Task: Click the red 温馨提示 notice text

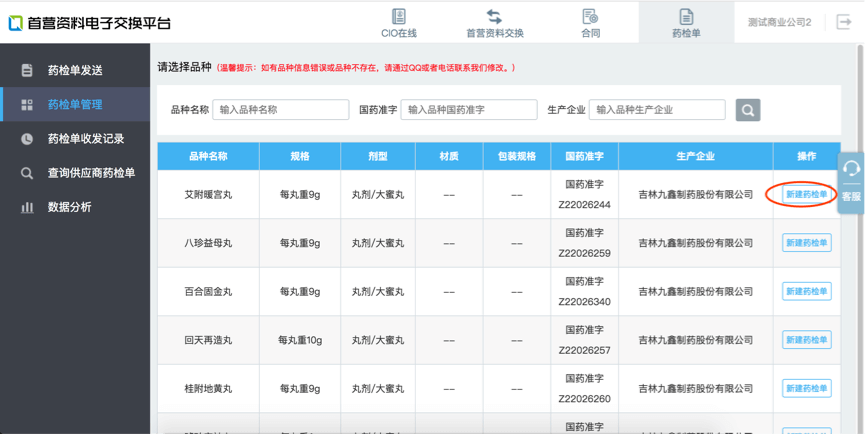Action: (x=366, y=68)
